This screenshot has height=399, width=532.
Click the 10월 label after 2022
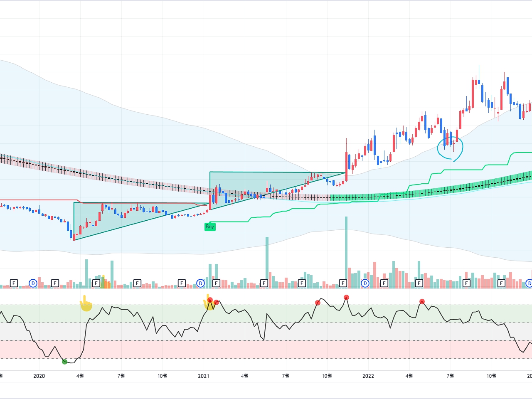[492, 376]
